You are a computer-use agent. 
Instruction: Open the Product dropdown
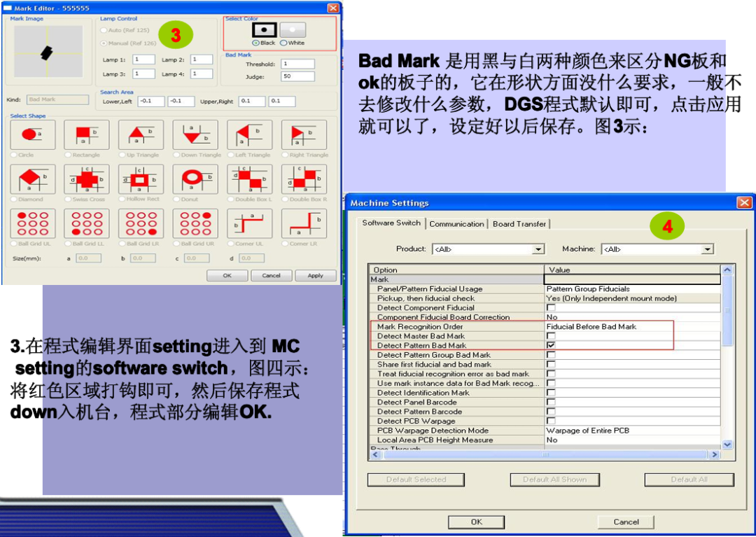point(538,249)
